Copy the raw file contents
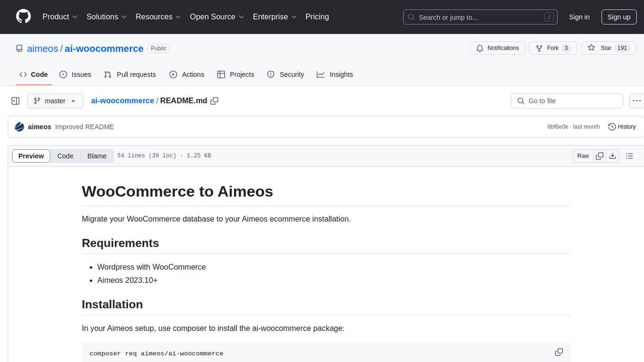This screenshot has width=644, height=362. tap(599, 156)
